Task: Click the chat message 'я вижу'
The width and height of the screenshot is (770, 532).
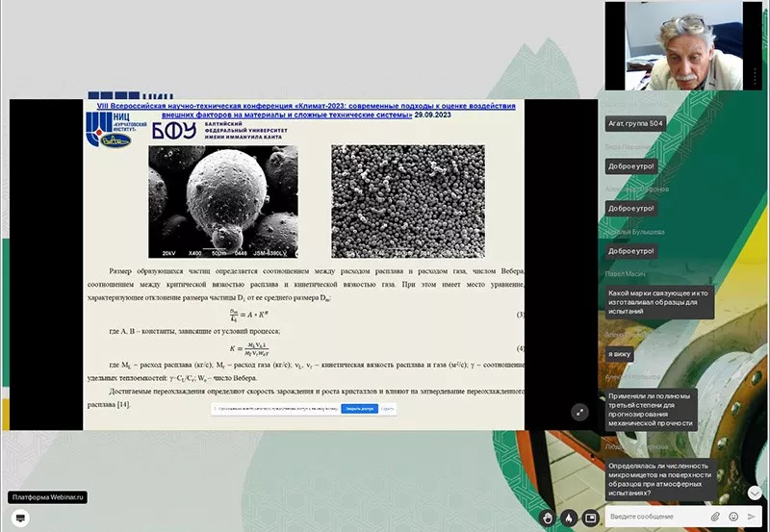Action: [619, 354]
